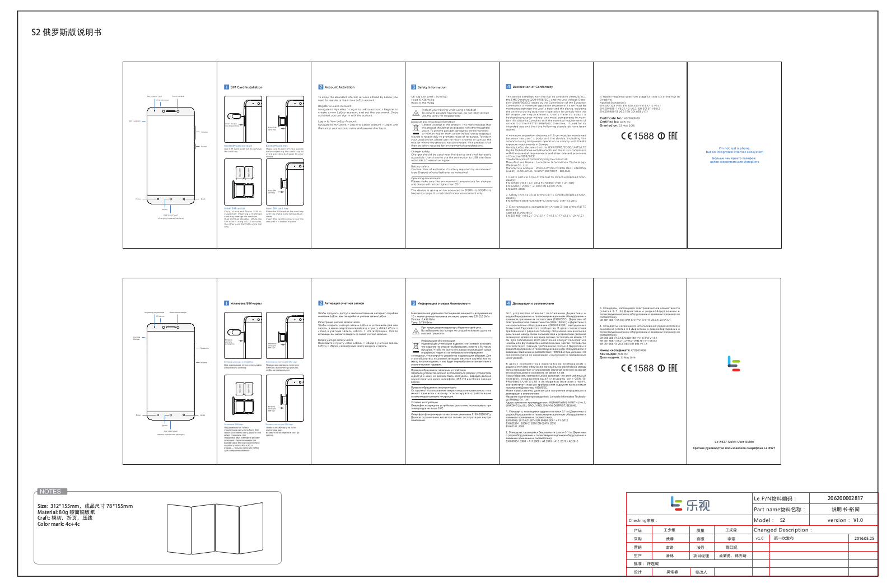Click the 乐视 logo in the title block

pyautogui.click(x=690, y=503)
